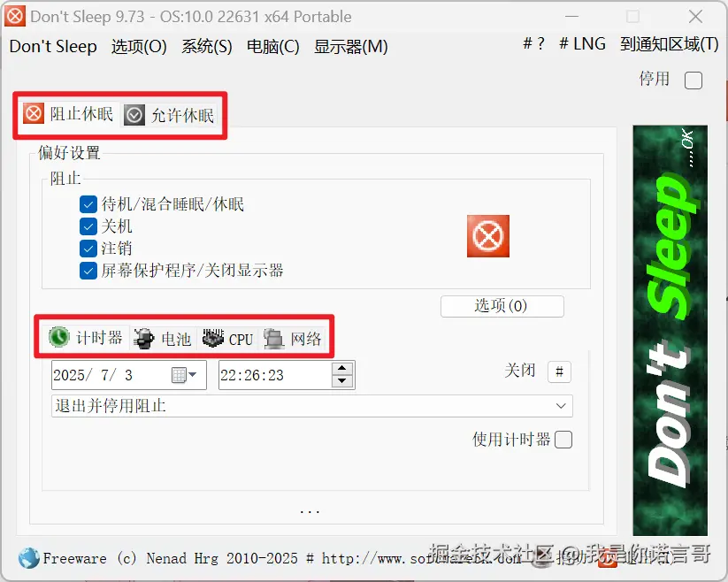This screenshot has height=582, width=728.
Task: Switch to the 允许休眠 tab
Action: 170,115
